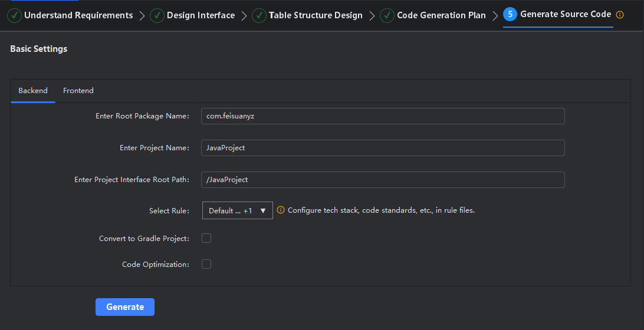The height and width of the screenshot is (330, 644).
Task: Click chevron arrow after Understand Requirements
Action: coord(142,16)
